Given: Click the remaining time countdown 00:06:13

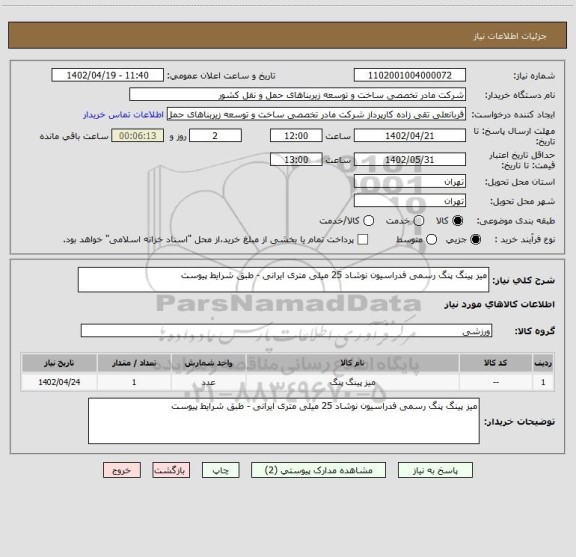Looking at the screenshot, I should pos(138,136).
